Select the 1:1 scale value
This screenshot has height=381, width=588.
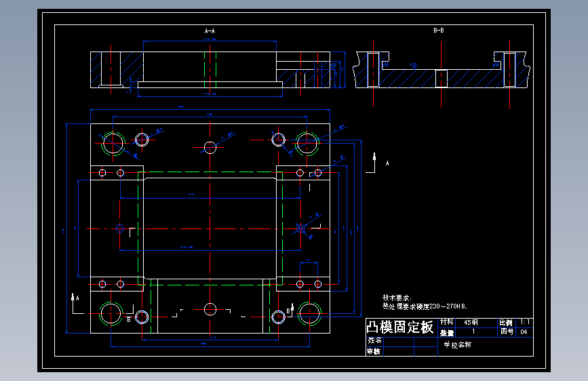click(x=525, y=322)
